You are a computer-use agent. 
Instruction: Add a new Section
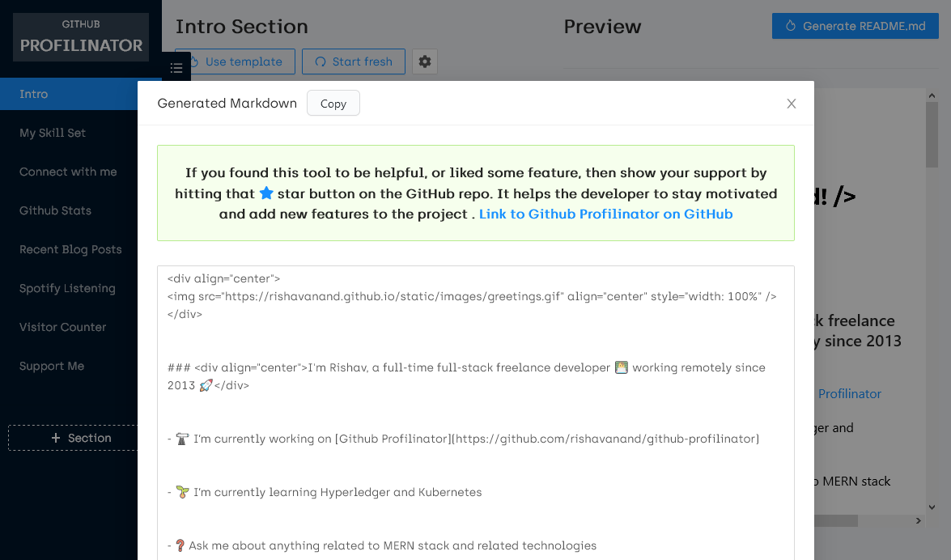pyautogui.click(x=74, y=438)
